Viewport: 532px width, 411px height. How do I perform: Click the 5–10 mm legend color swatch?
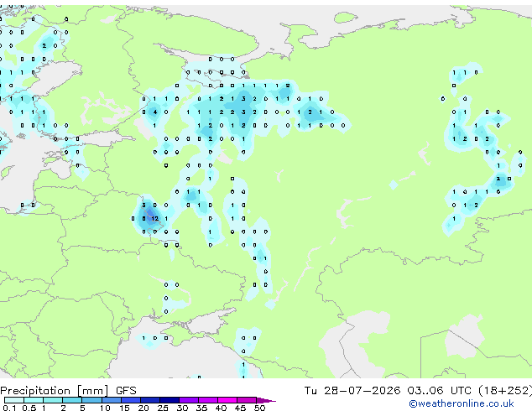(x=91, y=400)
